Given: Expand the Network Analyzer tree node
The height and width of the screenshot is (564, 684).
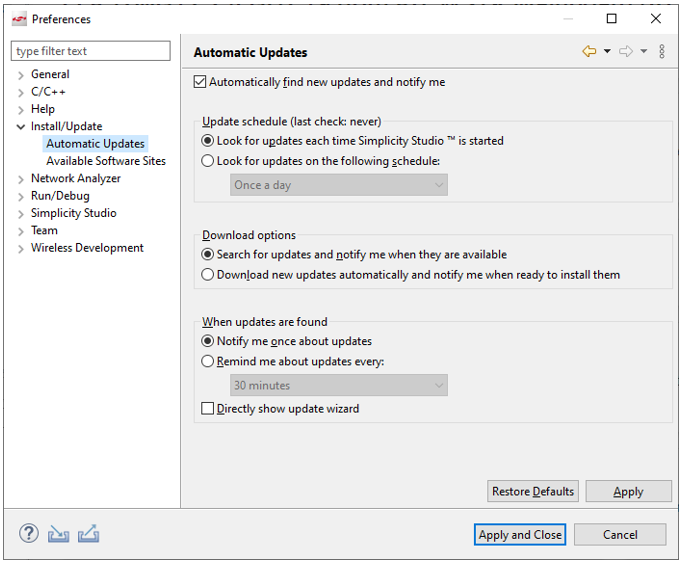Looking at the screenshot, I should (x=21, y=179).
